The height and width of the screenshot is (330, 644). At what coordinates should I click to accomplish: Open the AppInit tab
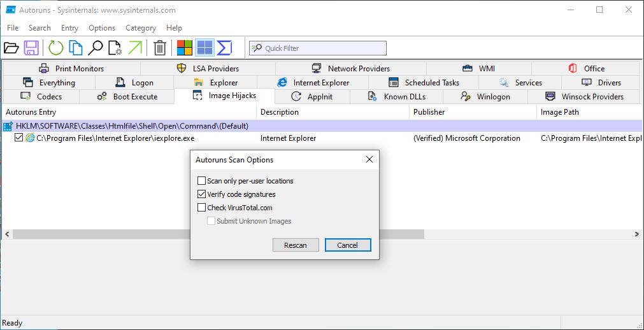coord(312,97)
